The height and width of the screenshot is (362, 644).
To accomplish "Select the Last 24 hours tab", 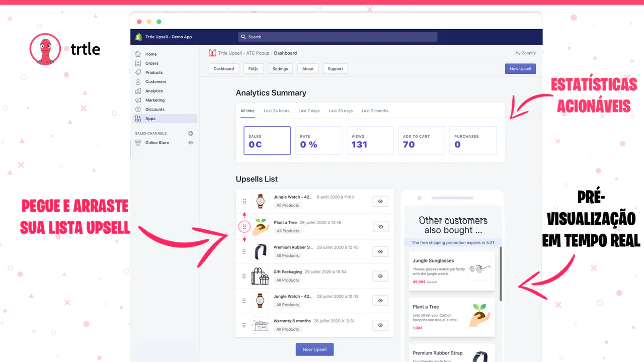I will (277, 111).
